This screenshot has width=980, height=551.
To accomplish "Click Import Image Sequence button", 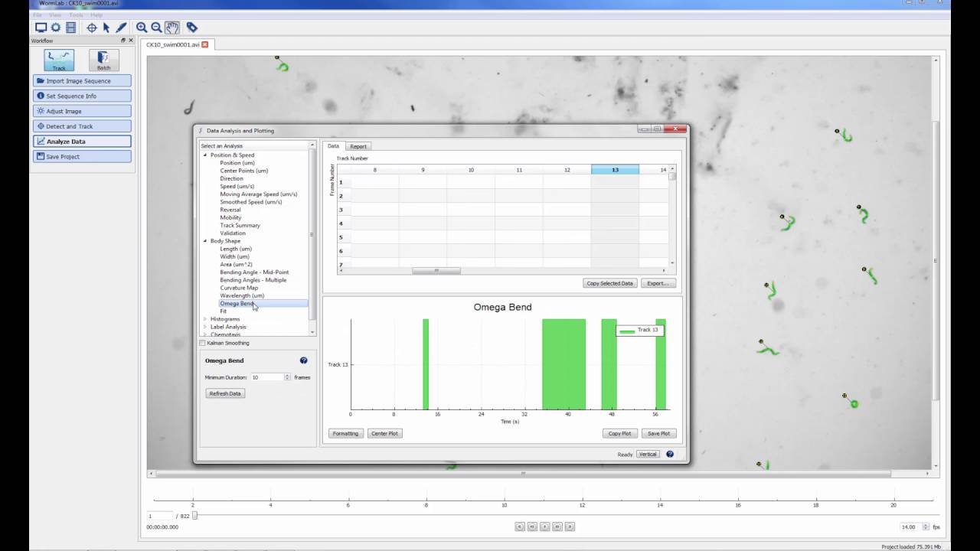I will click(x=82, y=81).
